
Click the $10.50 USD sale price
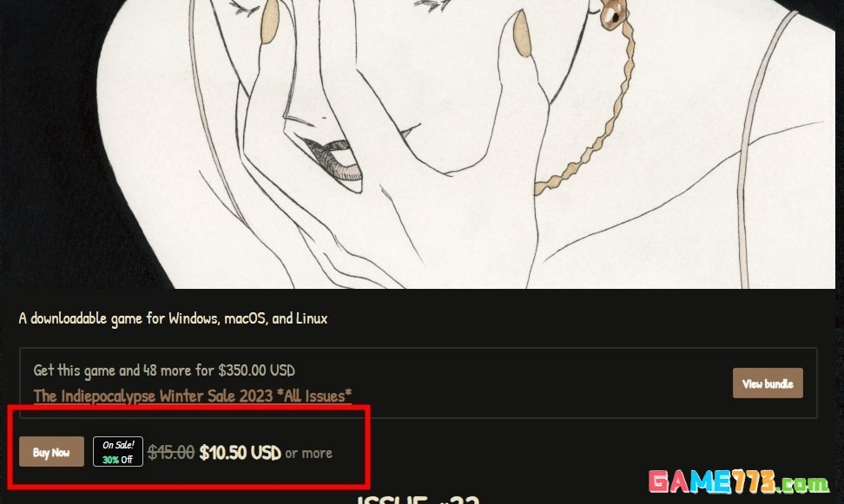(x=240, y=452)
